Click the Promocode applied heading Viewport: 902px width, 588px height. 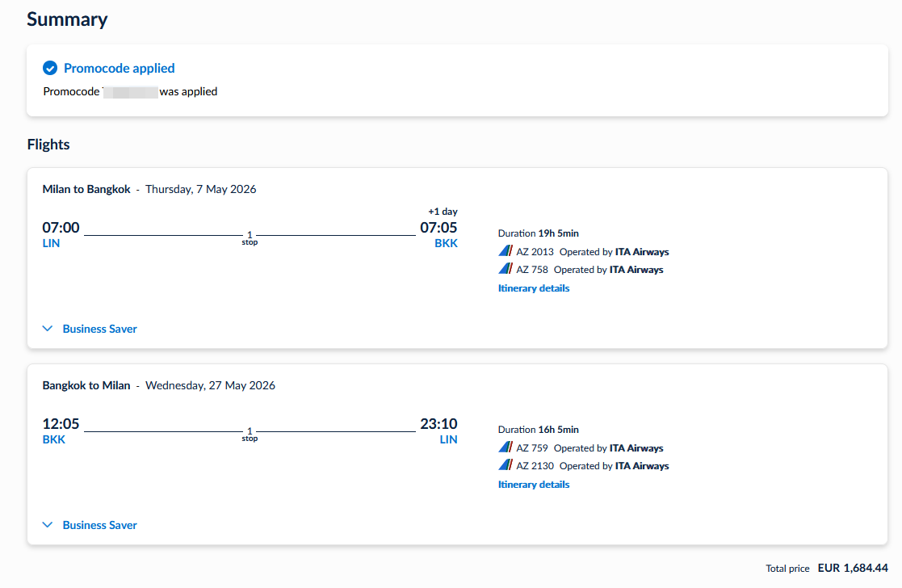119,69
